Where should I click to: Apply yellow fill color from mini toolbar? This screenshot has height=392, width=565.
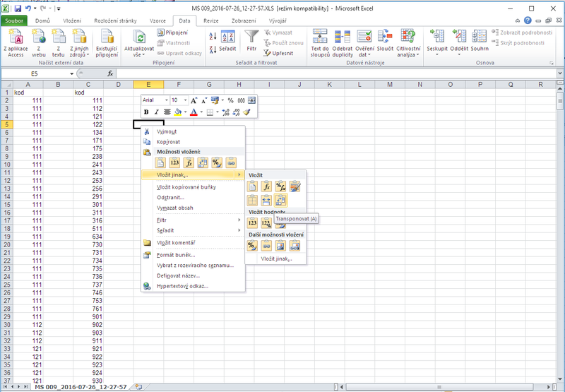tap(178, 112)
